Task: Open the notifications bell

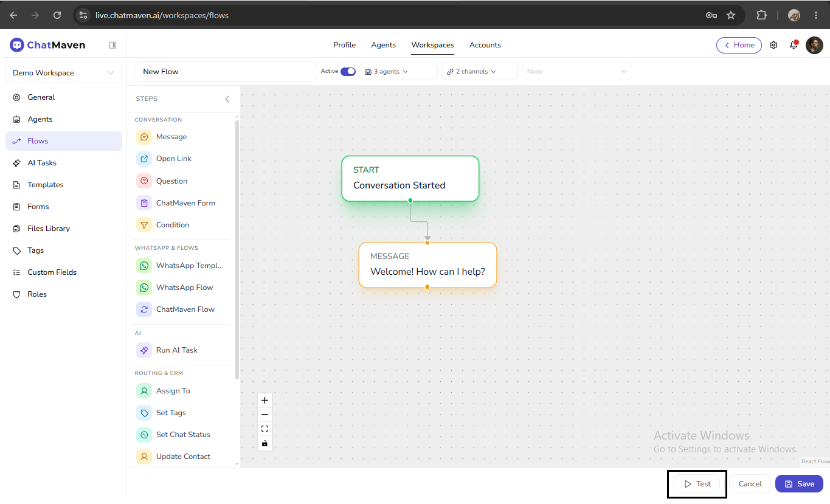Action: point(794,45)
